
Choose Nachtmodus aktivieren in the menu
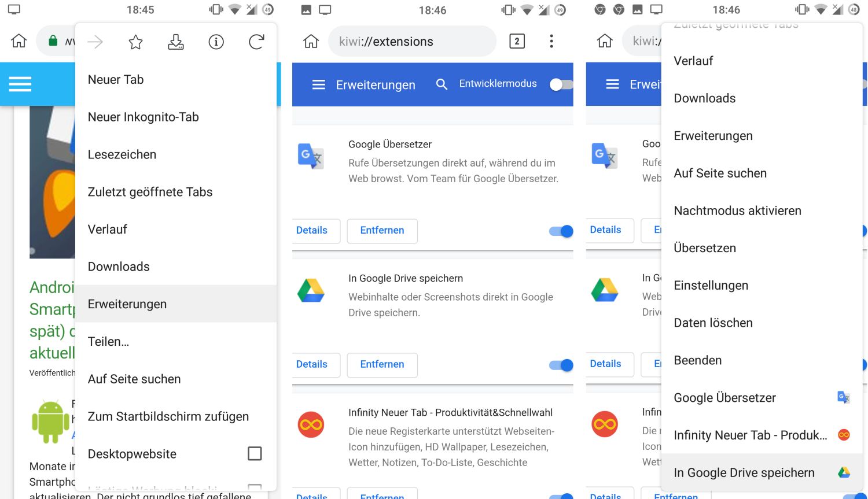pyautogui.click(x=737, y=210)
